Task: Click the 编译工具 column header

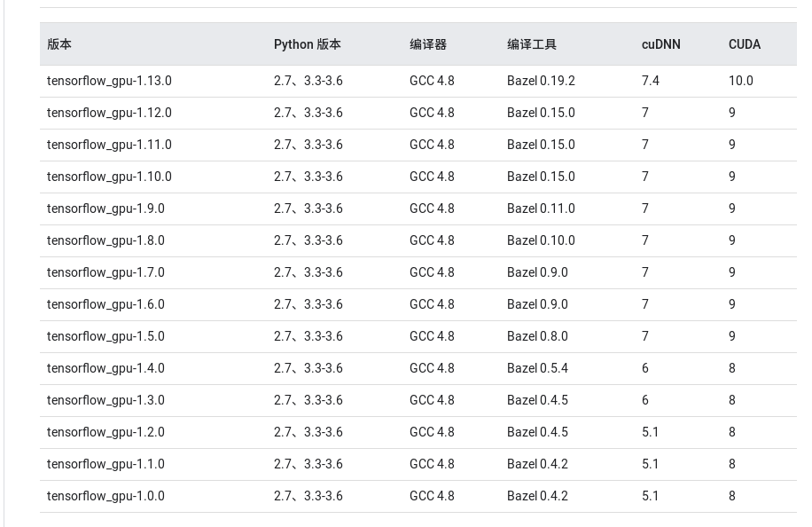Action: [x=532, y=44]
